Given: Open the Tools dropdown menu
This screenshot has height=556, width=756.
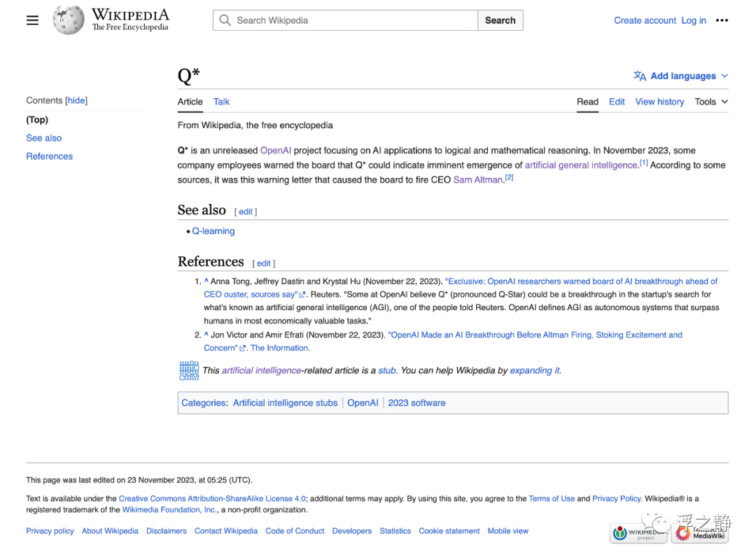Looking at the screenshot, I should 711,102.
